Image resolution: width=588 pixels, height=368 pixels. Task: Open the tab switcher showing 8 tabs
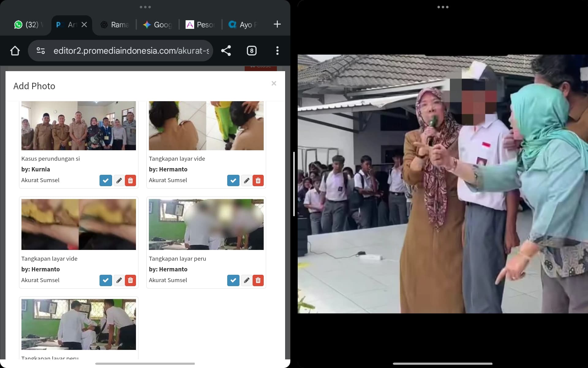click(251, 51)
